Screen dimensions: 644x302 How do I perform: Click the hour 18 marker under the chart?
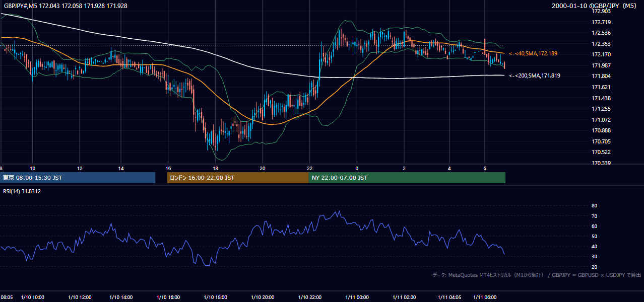pyautogui.click(x=216, y=168)
